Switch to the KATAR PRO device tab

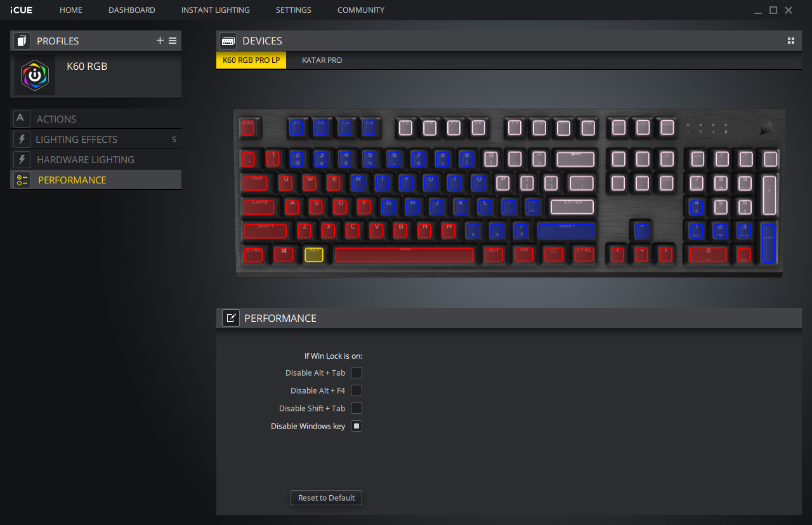point(322,60)
